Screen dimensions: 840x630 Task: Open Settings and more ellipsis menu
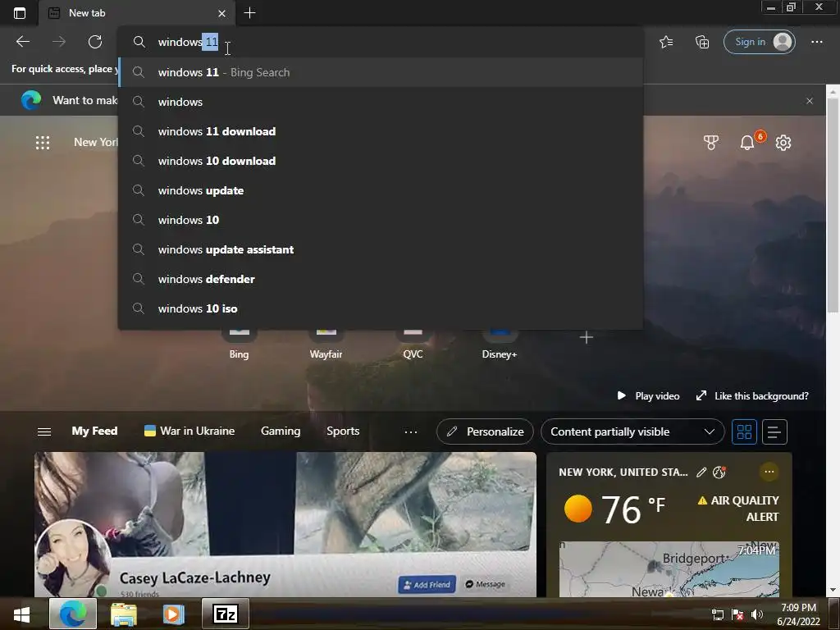coord(816,42)
